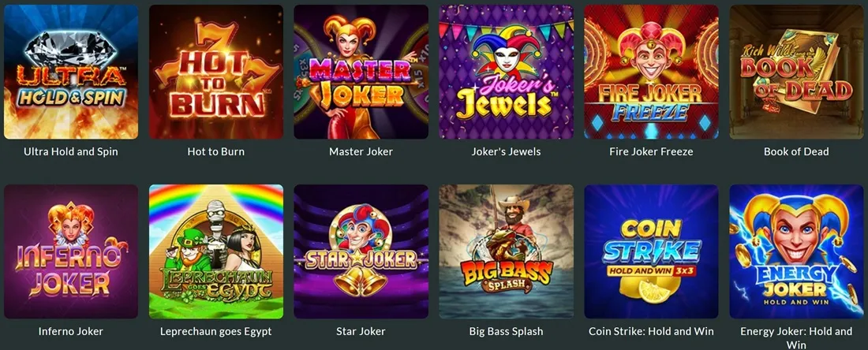Open Leprechaun goes Egypt game tile
This screenshot has width=868, height=350.
pos(216,251)
